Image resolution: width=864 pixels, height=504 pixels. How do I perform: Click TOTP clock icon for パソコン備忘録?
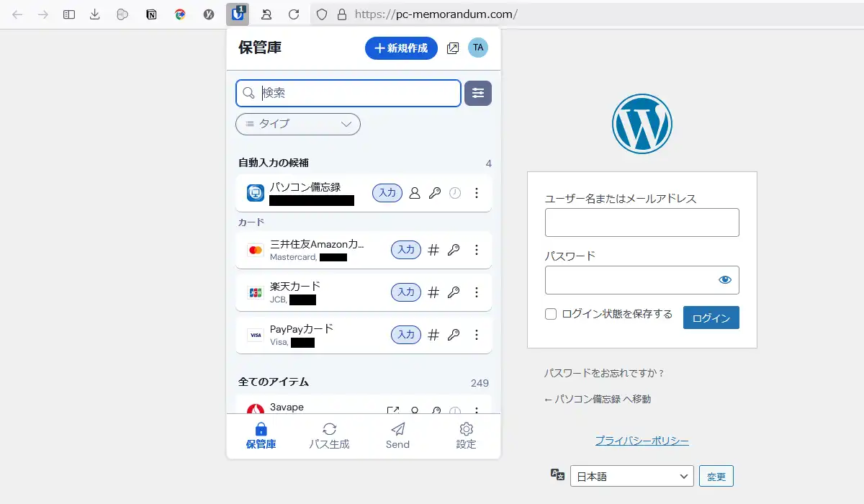point(455,193)
